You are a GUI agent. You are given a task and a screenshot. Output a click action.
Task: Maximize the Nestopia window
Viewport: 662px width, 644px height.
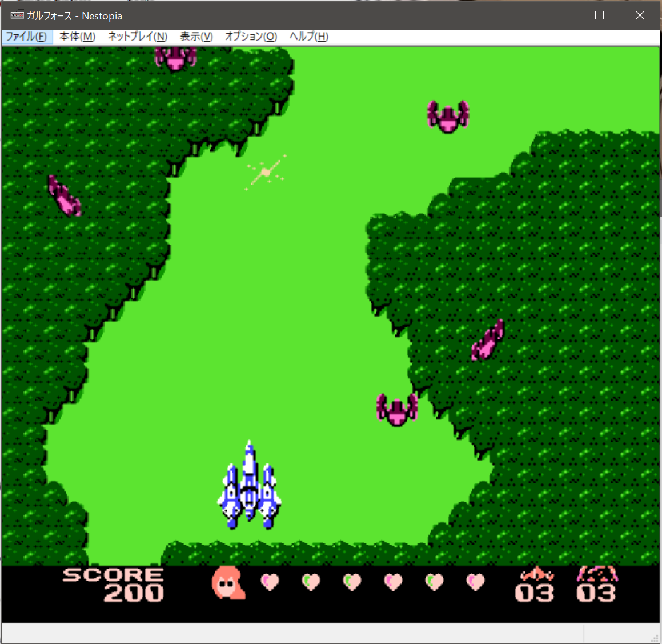pos(599,15)
